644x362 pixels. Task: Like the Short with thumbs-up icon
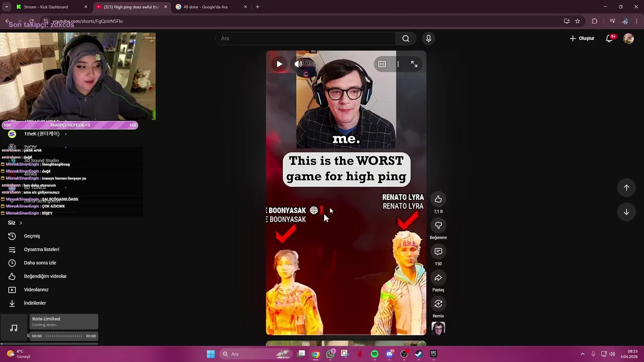438,199
